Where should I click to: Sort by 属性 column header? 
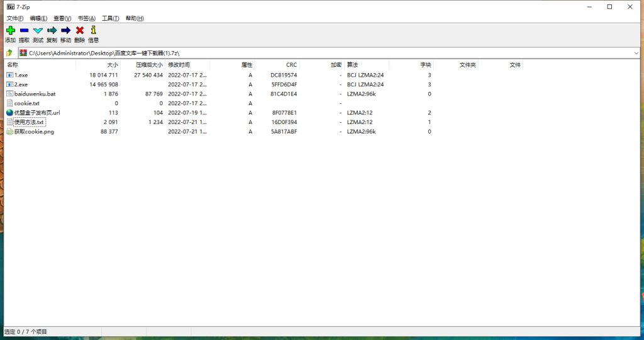pos(232,65)
